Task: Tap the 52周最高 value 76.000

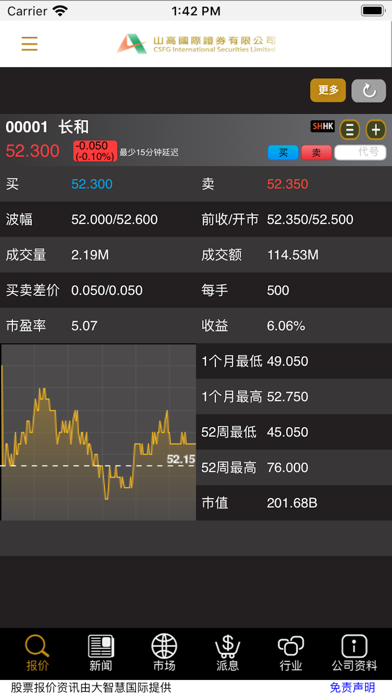Action: [288, 467]
